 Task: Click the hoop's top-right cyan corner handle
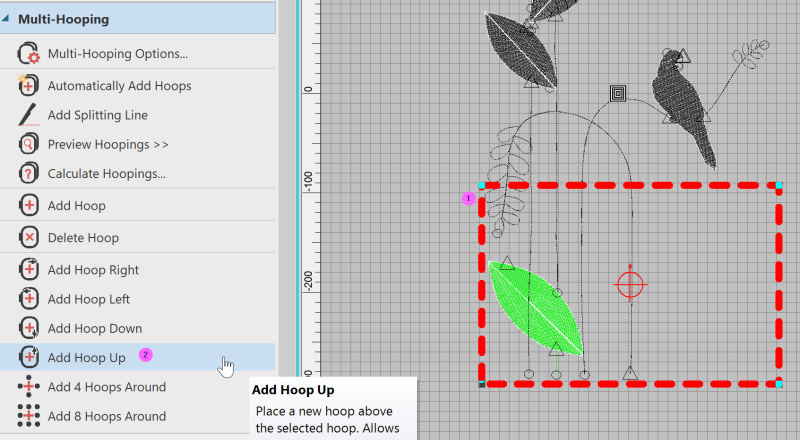779,185
